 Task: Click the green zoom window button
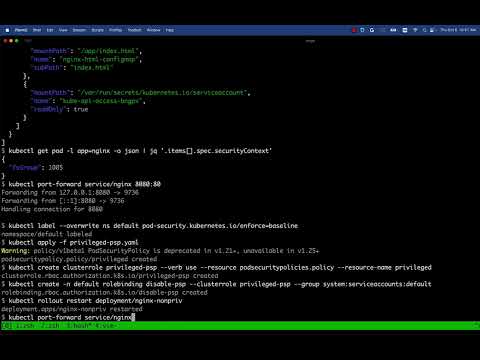(17, 41)
